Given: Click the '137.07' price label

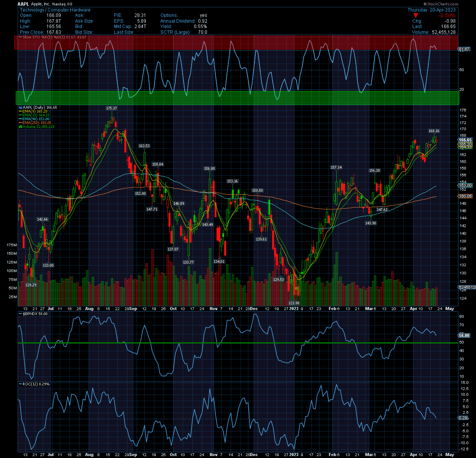Looking at the screenshot, I should tap(173, 249).
